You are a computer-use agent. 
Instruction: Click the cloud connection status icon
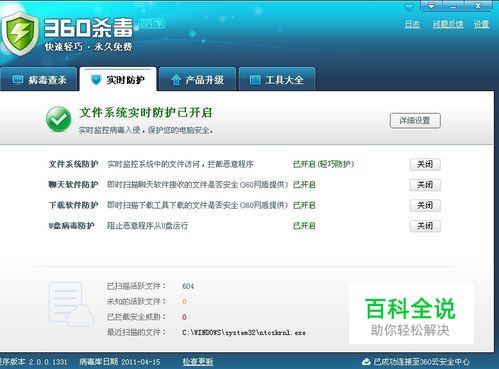pyautogui.click(x=366, y=361)
